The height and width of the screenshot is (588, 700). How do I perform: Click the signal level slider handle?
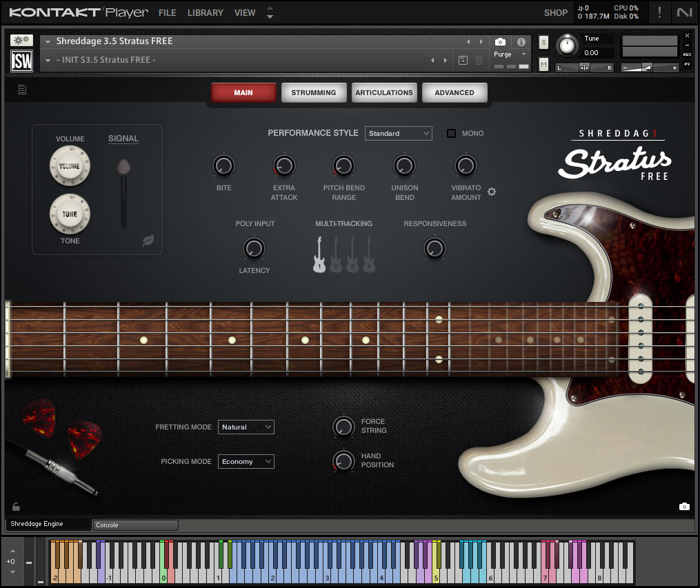coord(123,168)
